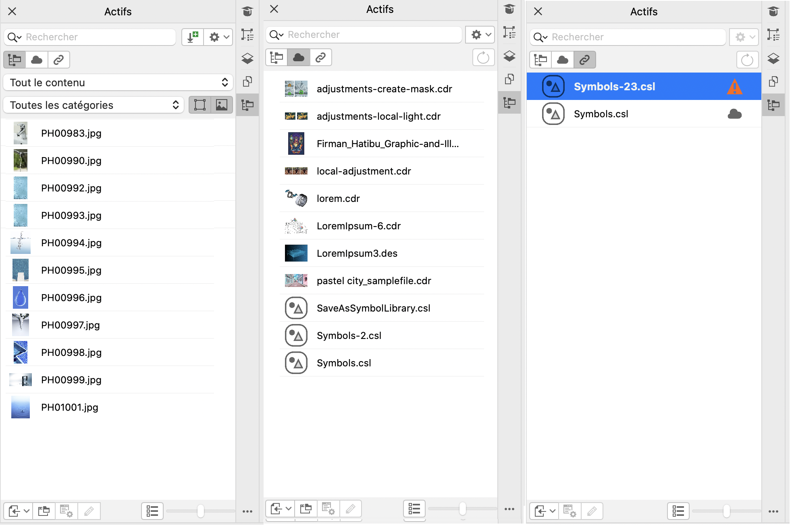Toggle linked symbols view in right panel
Viewport: 794px width, 532px height.
point(584,60)
